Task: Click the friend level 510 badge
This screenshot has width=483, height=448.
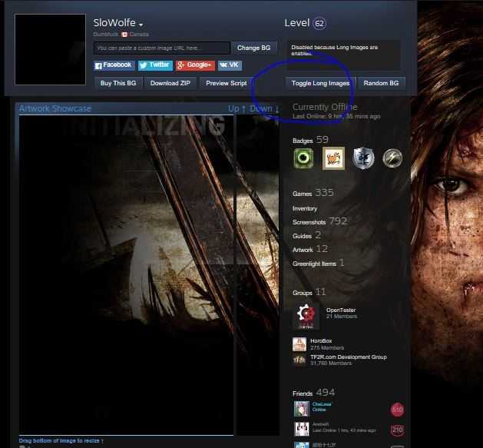Action: [x=397, y=410]
